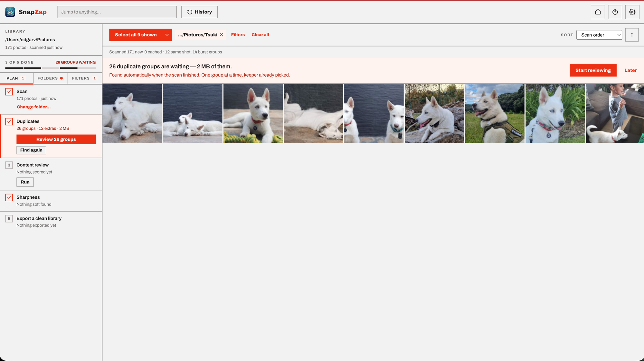Screen dimensions: 644x361
Task: Click the Content review step title
Action: tap(33, 165)
